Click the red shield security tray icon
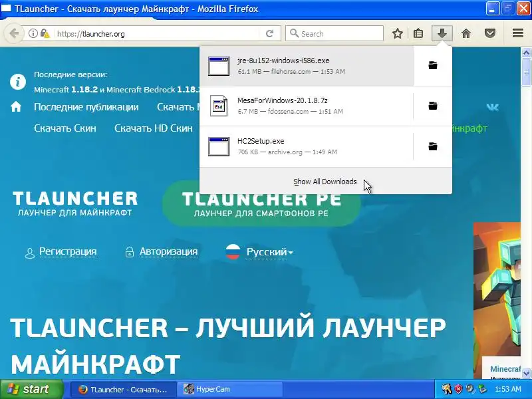Screen dimensions: 532x399 [458, 389]
